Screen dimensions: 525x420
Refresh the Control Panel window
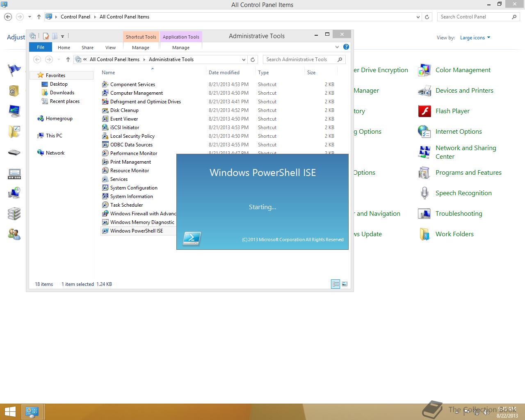coord(427,17)
